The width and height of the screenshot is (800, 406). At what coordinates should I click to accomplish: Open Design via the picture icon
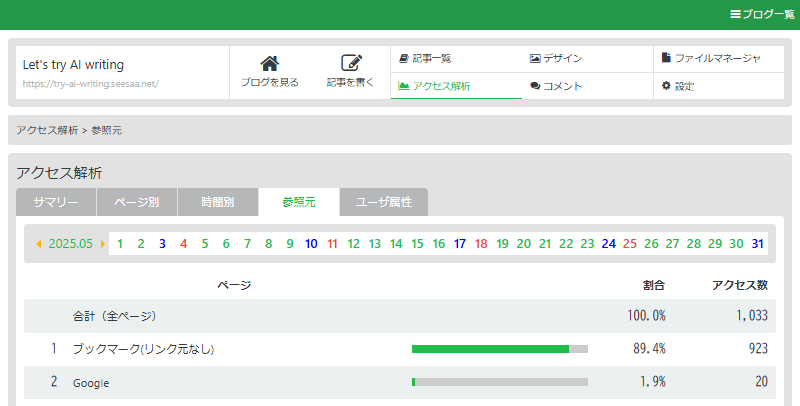tap(535, 58)
